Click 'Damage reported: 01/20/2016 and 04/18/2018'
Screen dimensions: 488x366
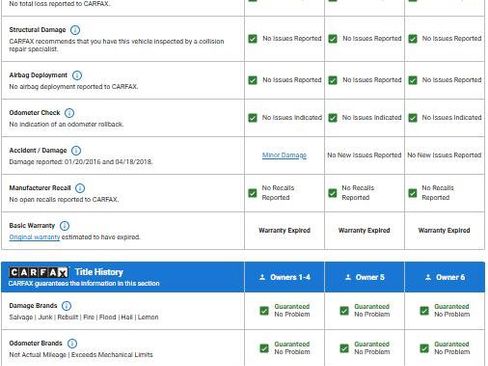point(81,162)
